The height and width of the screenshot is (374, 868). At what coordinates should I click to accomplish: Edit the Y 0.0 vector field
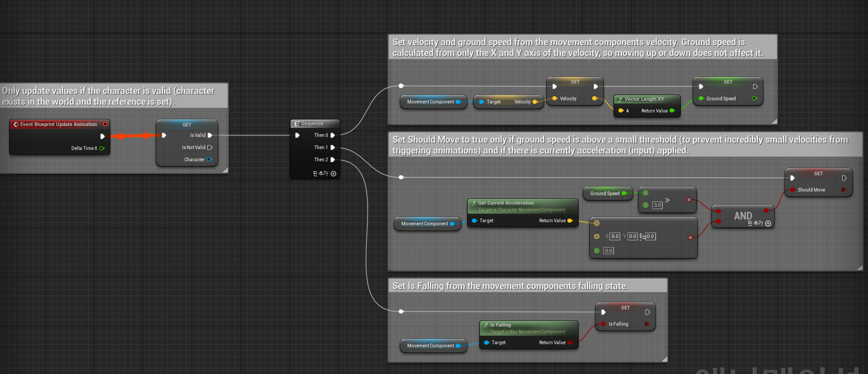pyautogui.click(x=632, y=236)
